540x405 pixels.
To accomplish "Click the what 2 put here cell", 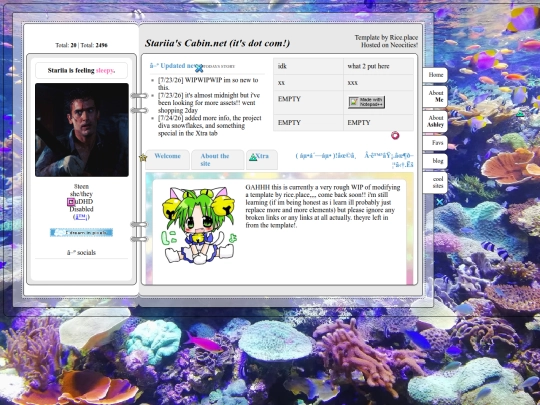I will click(378, 66).
